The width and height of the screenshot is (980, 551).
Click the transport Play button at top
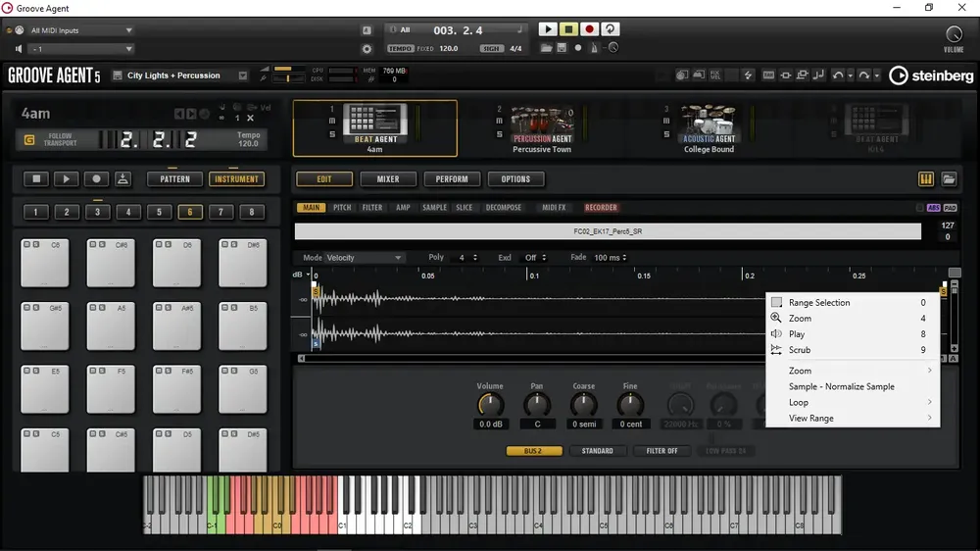[548, 29]
